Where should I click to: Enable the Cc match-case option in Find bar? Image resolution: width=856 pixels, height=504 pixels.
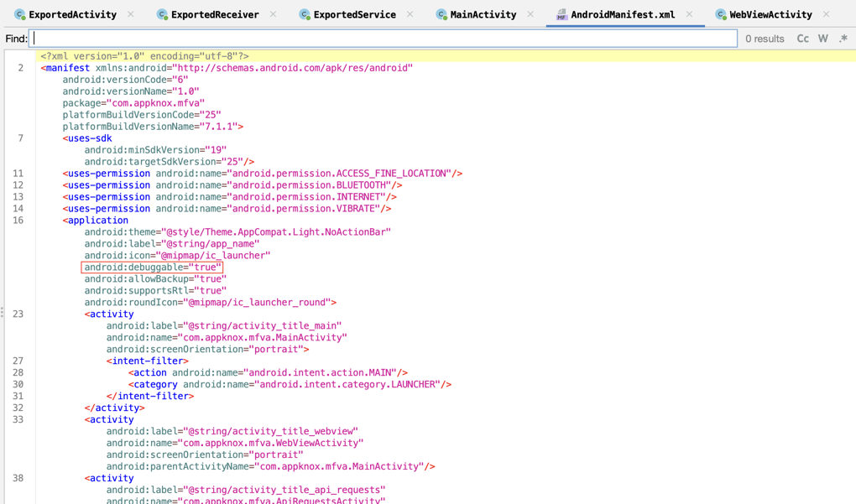pos(802,38)
